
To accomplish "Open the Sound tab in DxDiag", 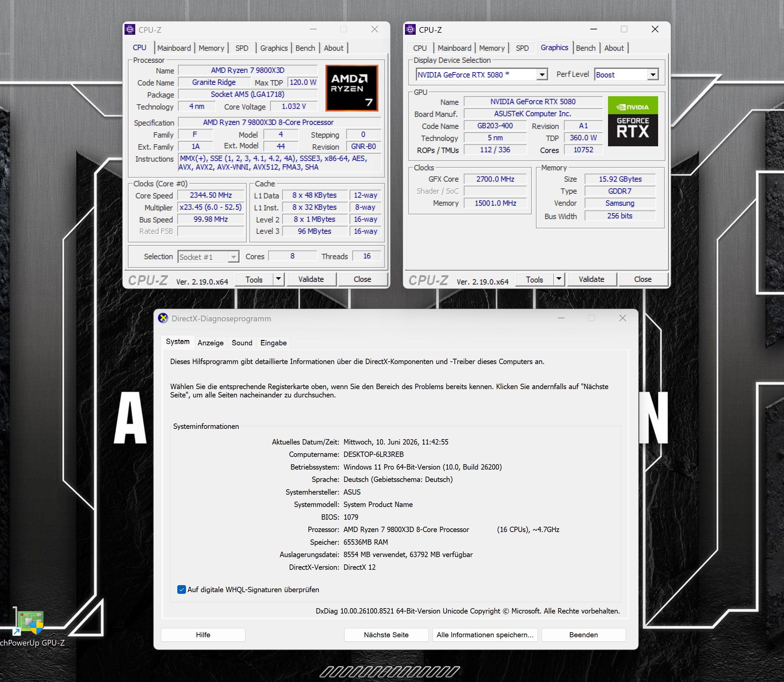I will click(242, 343).
